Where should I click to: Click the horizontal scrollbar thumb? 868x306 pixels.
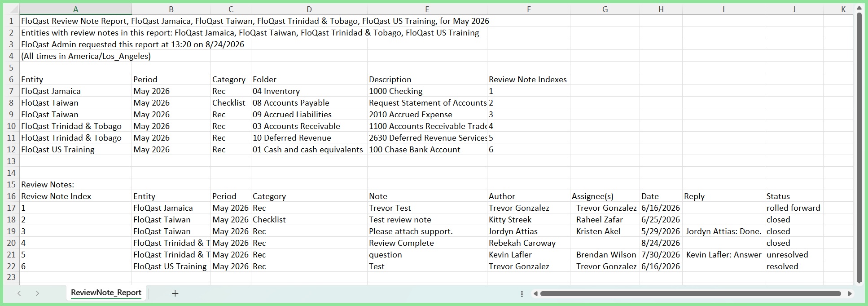tap(690, 293)
